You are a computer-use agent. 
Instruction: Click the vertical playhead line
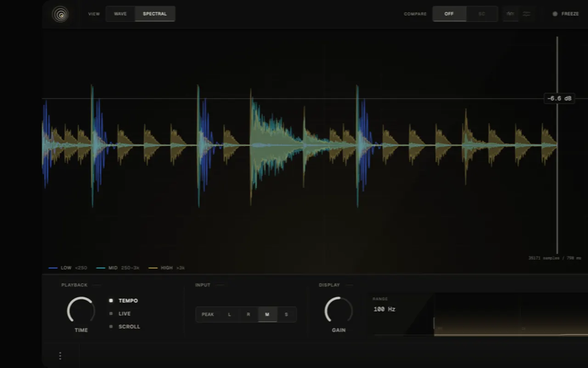557,145
